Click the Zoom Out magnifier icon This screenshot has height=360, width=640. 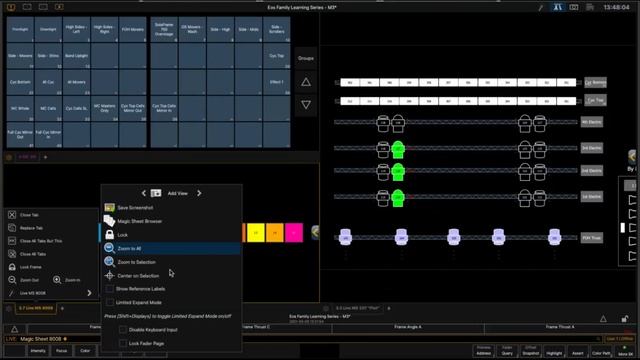coord(12,280)
